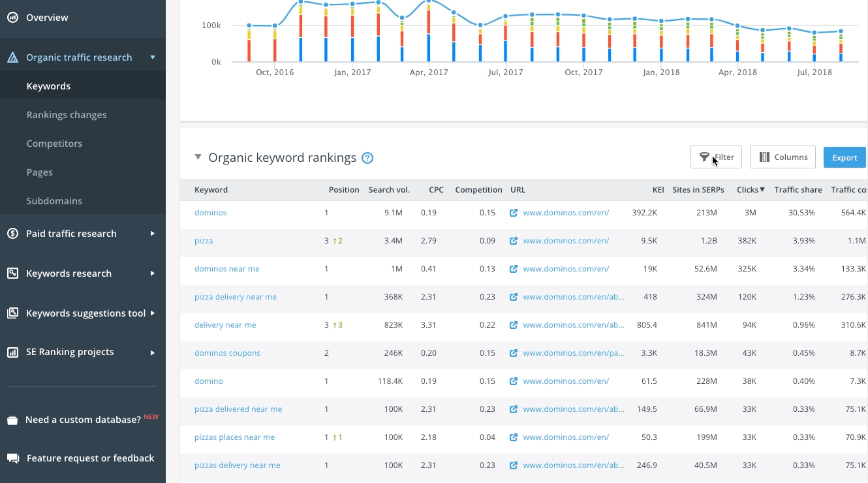The height and width of the screenshot is (483, 868).
Task: Sort by the Position column header
Action: pos(344,190)
